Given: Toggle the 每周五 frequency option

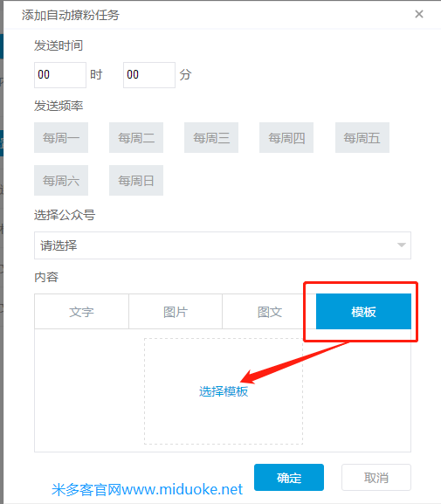Looking at the screenshot, I should click(x=362, y=137).
